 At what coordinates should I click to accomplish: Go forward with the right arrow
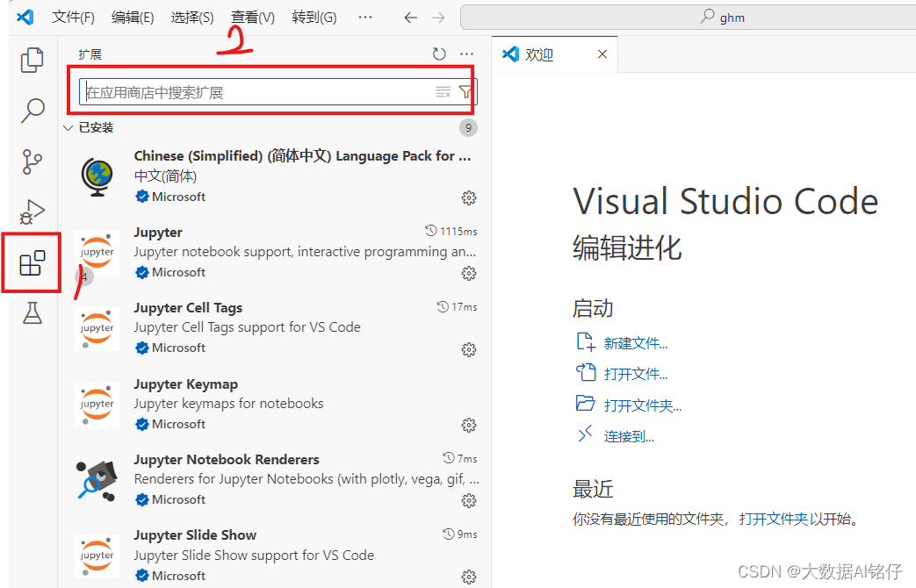point(438,18)
